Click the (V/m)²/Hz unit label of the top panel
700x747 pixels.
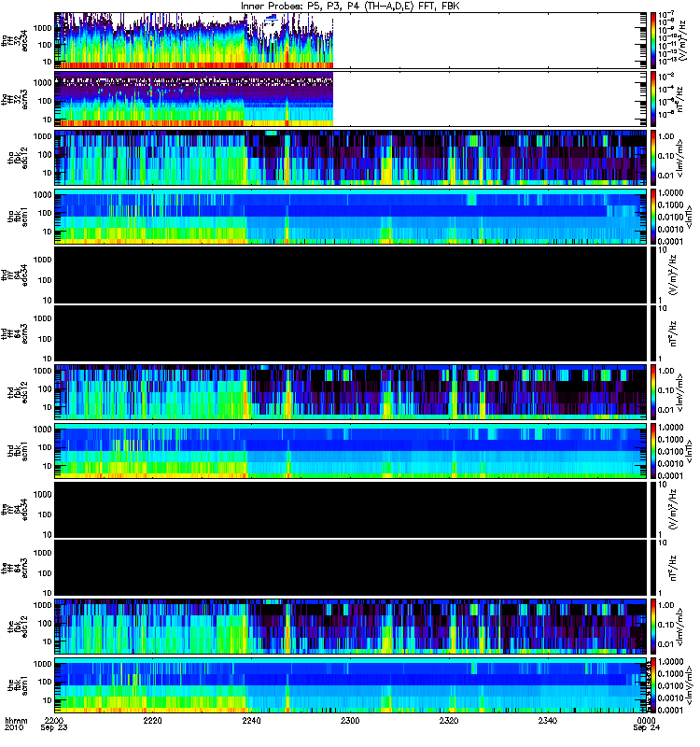click(x=682, y=40)
